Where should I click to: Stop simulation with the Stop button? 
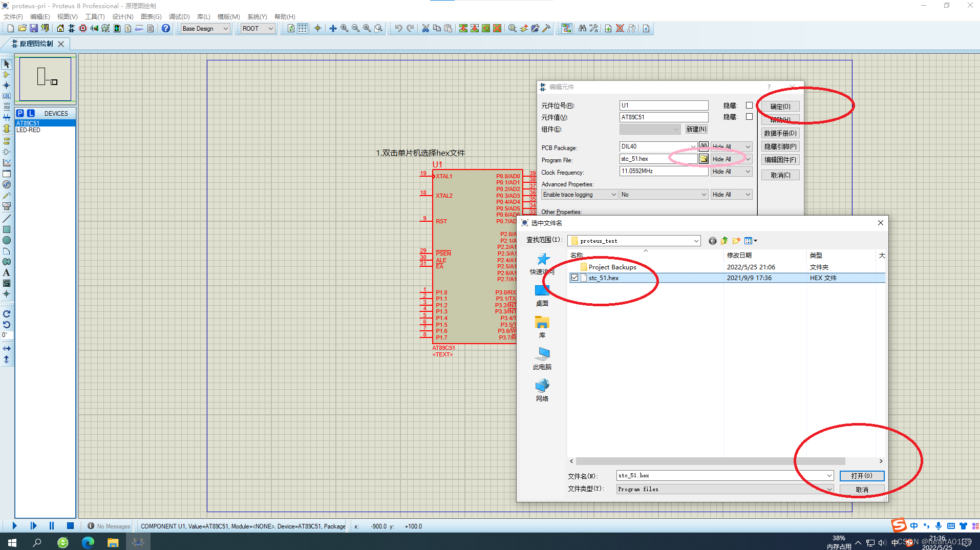click(x=70, y=526)
